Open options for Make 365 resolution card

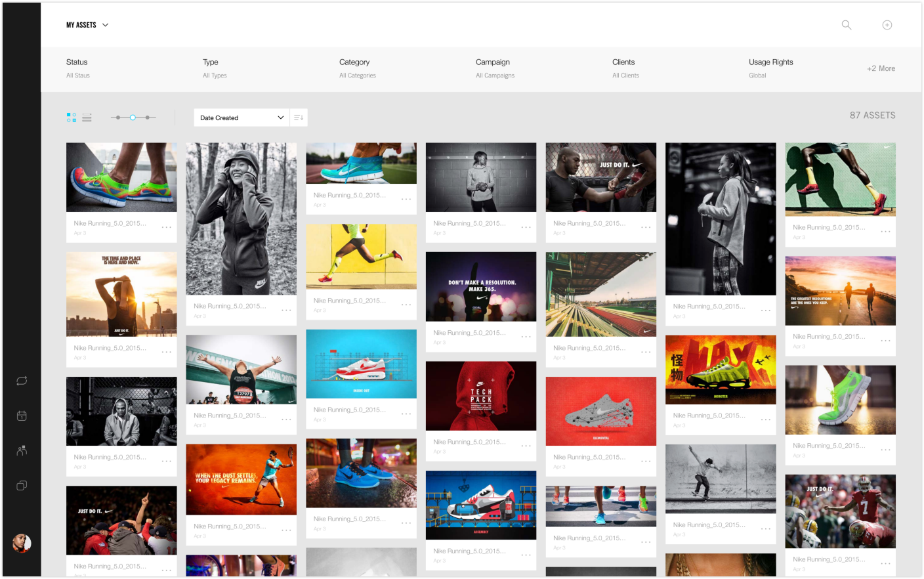click(x=526, y=336)
